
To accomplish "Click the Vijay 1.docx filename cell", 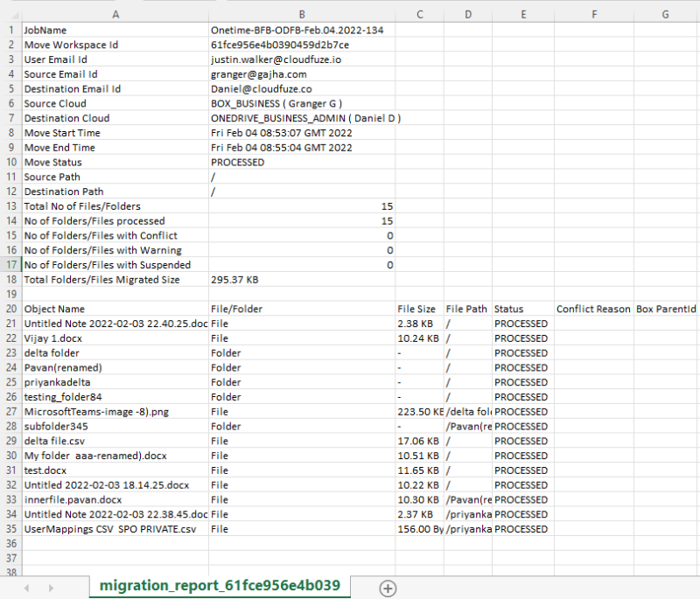I will [57, 338].
